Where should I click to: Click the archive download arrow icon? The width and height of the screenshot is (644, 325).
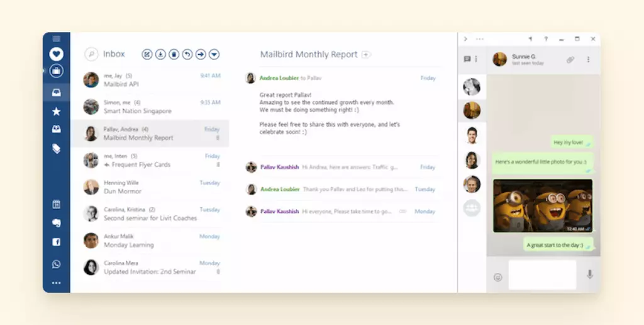point(160,54)
